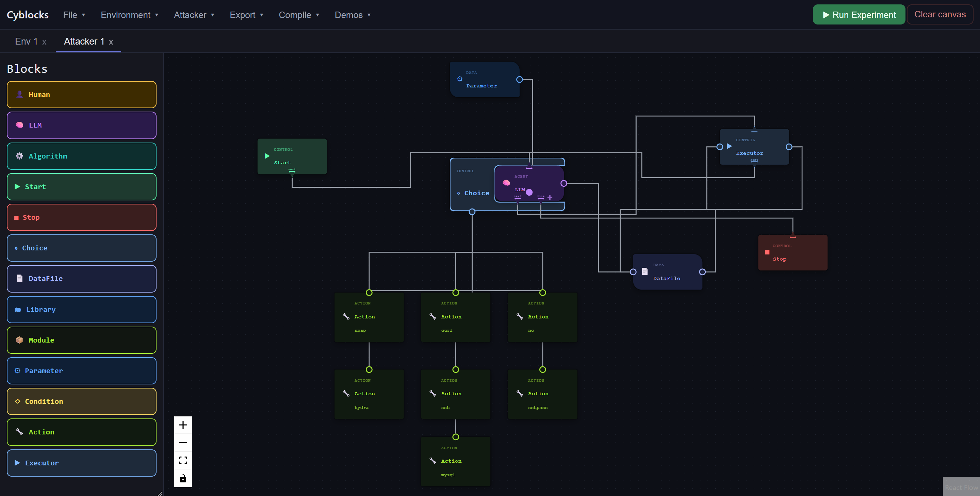Expand the Compile dropdown arrow
This screenshot has height=496, width=980.
(x=317, y=15)
